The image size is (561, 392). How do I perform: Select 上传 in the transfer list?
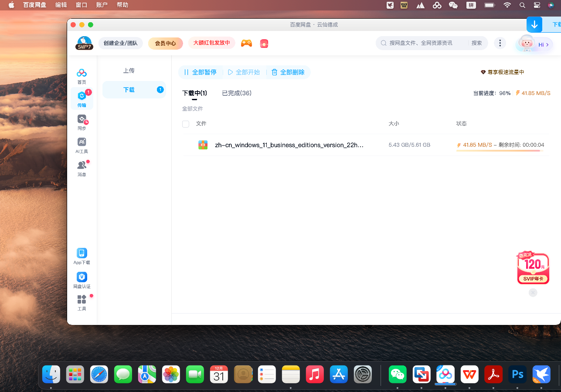[x=129, y=71]
